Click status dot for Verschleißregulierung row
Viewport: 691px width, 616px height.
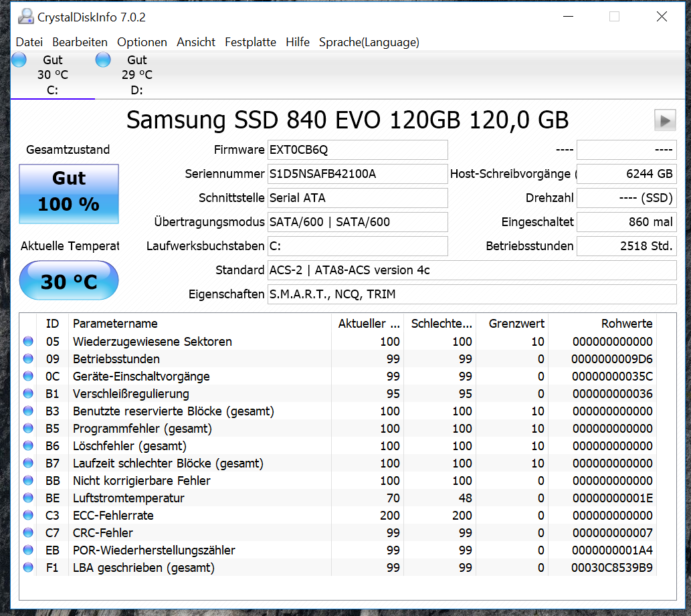click(28, 393)
